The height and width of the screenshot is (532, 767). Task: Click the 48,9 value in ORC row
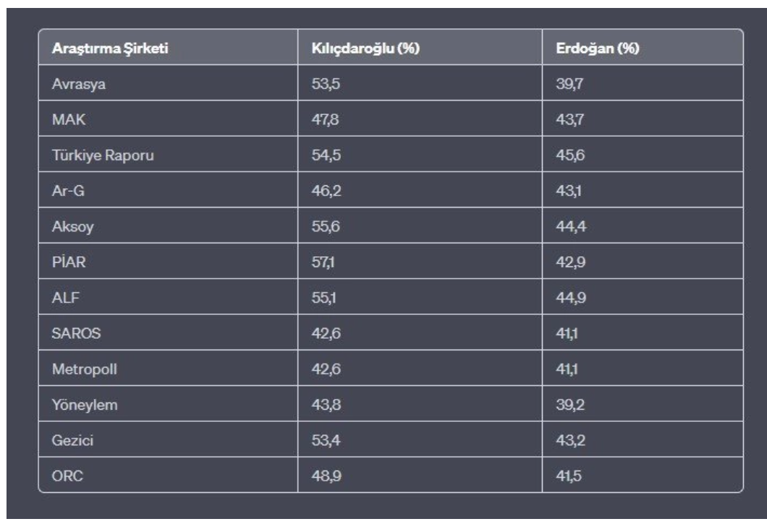[x=326, y=476]
